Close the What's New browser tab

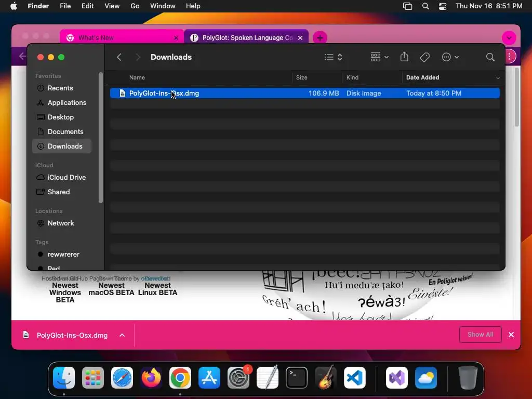point(176,38)
